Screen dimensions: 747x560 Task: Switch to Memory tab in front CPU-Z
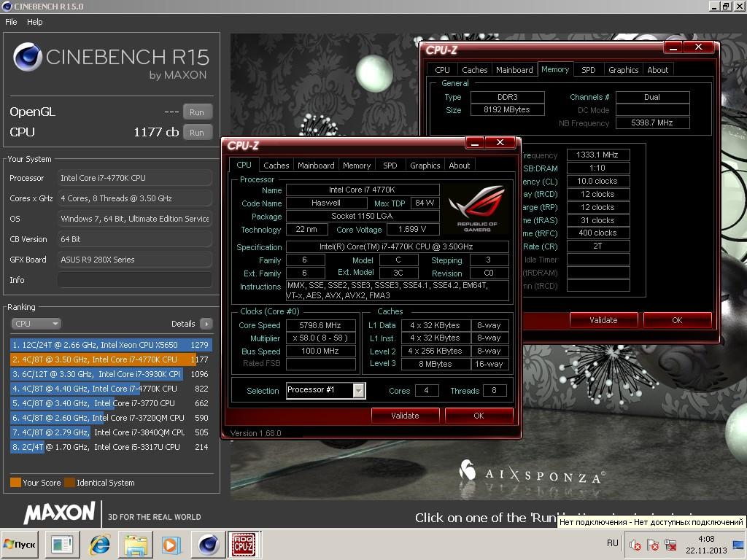pyautogui.click(x=356, y=166)
